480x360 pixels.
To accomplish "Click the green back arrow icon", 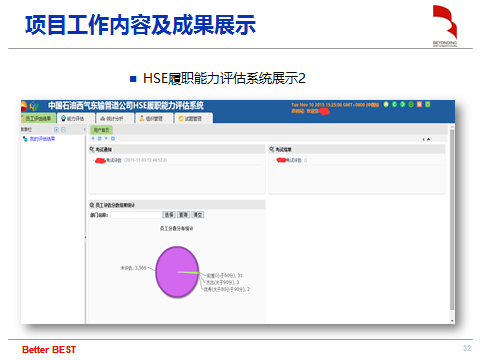I will coord(394,104).
